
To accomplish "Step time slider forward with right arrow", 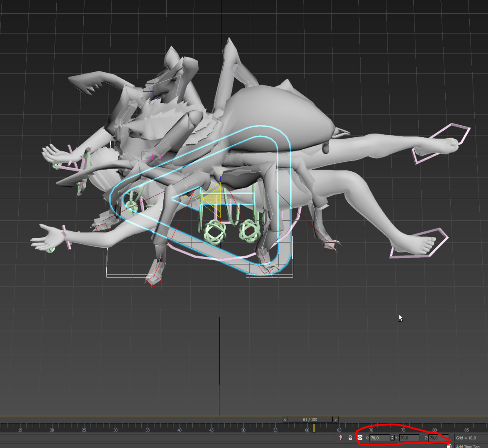I will (335, 420).
